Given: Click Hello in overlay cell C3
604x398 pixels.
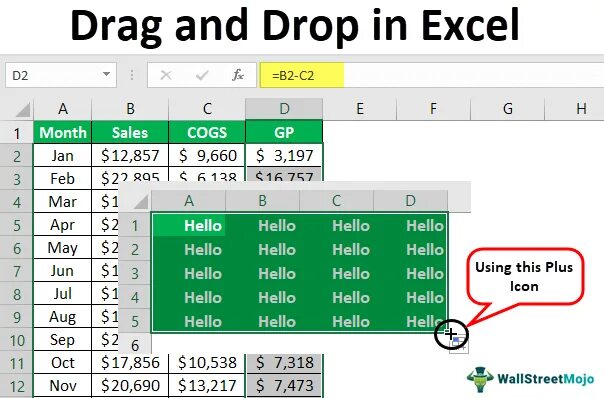Looking at the screenshot, I should tap(351, 274).
